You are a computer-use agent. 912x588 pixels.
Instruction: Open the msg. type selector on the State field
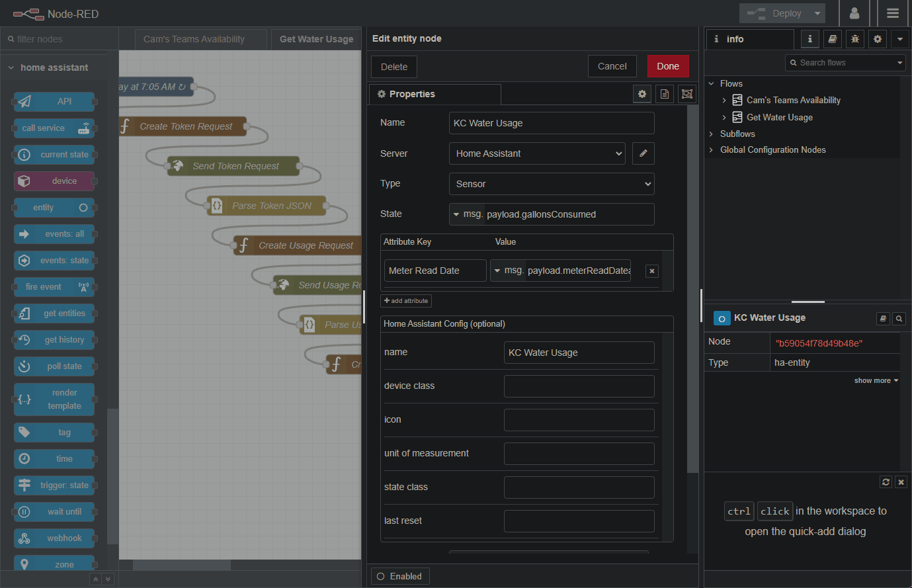coord(467,214)
